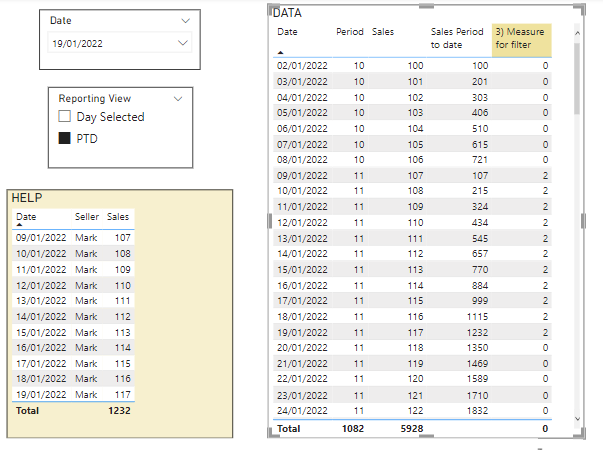Click the top-right resize handle of DATA visual
Image resolution: width=603 pixels, height=450 pixels.
coord(582,8)
